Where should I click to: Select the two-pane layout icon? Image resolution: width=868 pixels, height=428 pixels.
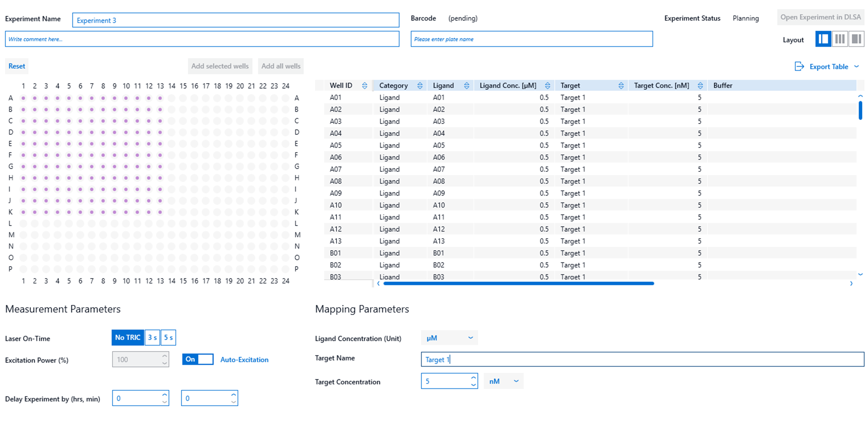tap(823, 39)
